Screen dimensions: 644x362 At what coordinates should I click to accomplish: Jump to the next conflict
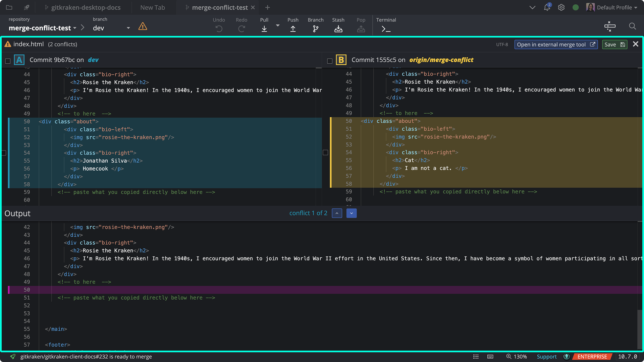[351, 213]
